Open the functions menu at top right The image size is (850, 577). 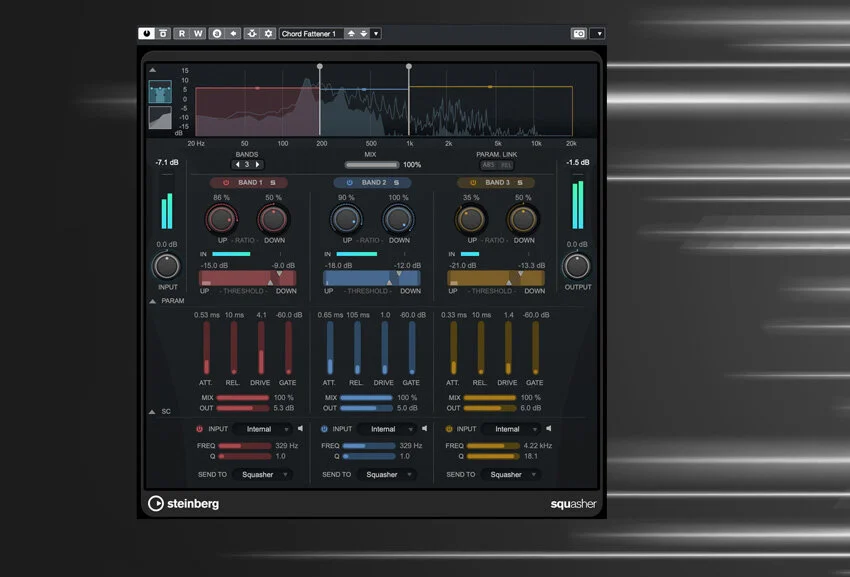pos(598,34)
